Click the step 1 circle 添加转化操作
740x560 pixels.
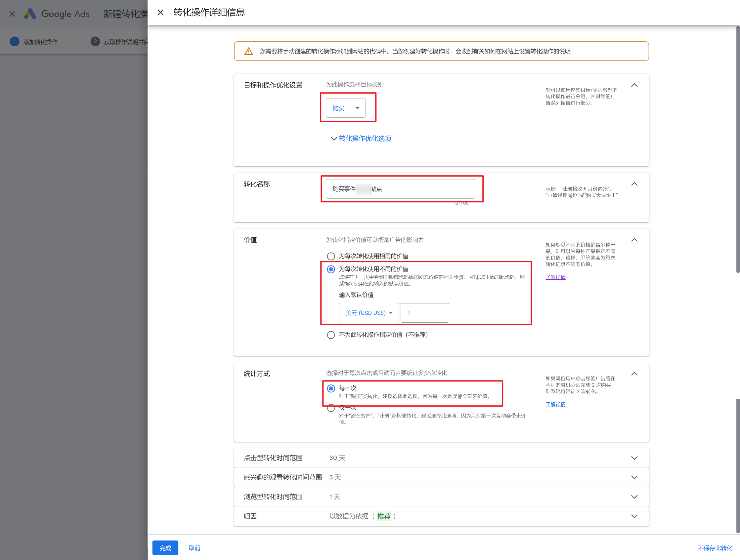(x=14, y=41)
